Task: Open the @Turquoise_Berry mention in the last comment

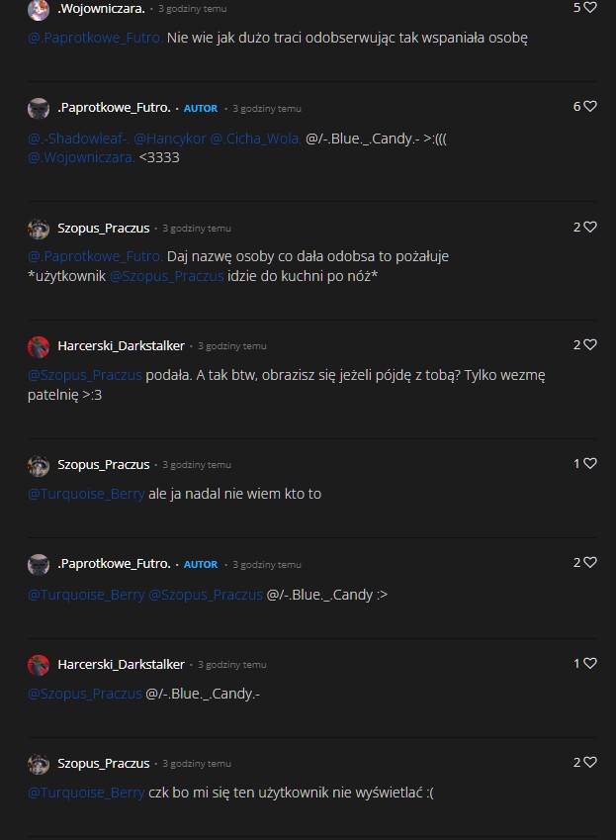Action: click(86, 793)
